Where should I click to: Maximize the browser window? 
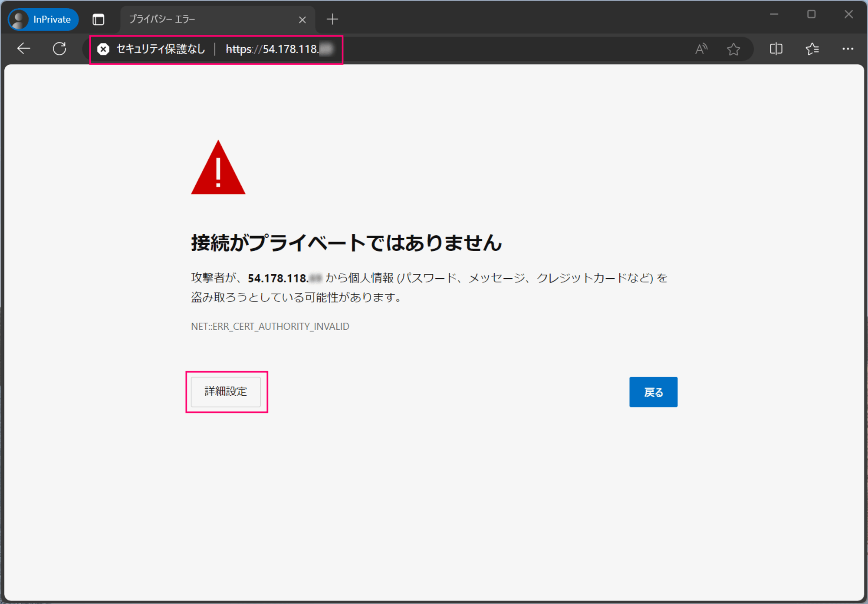tap(812, 14)
